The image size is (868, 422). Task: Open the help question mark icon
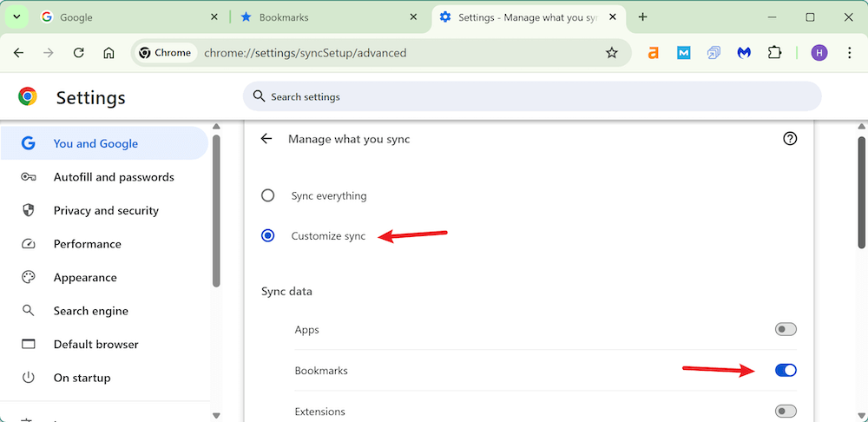(x=790, y=138)
